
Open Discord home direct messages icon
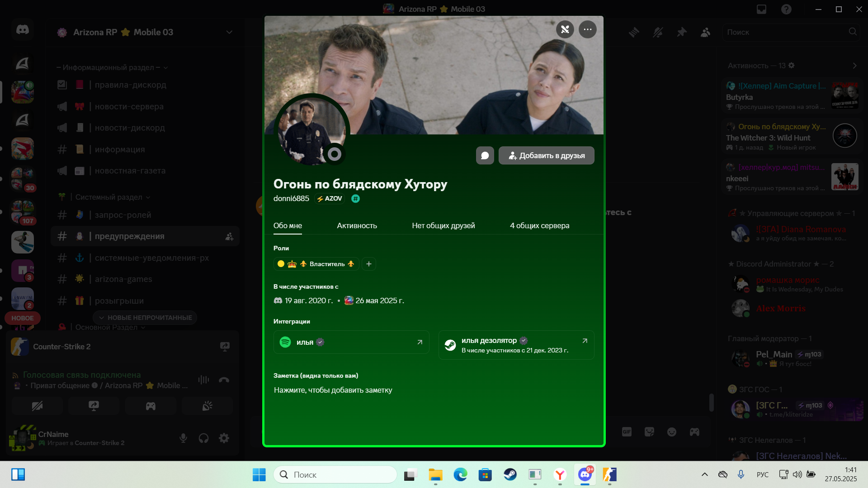pyautogui.click(x=22, y=30)
